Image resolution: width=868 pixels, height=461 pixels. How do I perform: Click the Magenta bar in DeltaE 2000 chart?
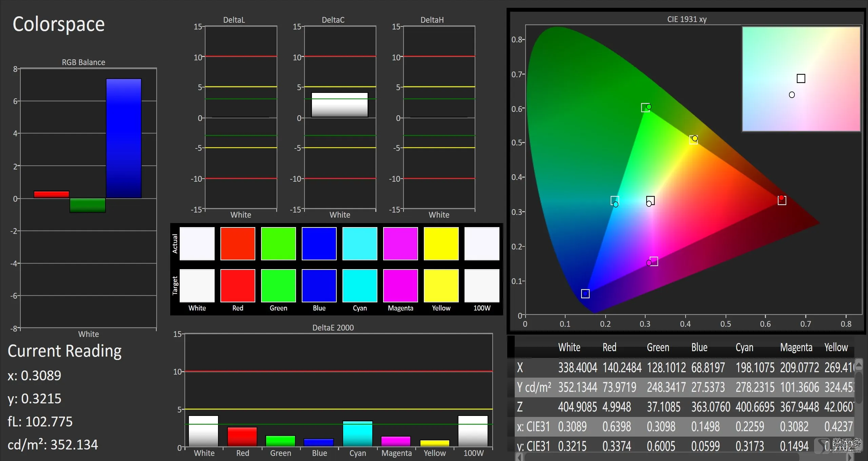pos(396,441)
